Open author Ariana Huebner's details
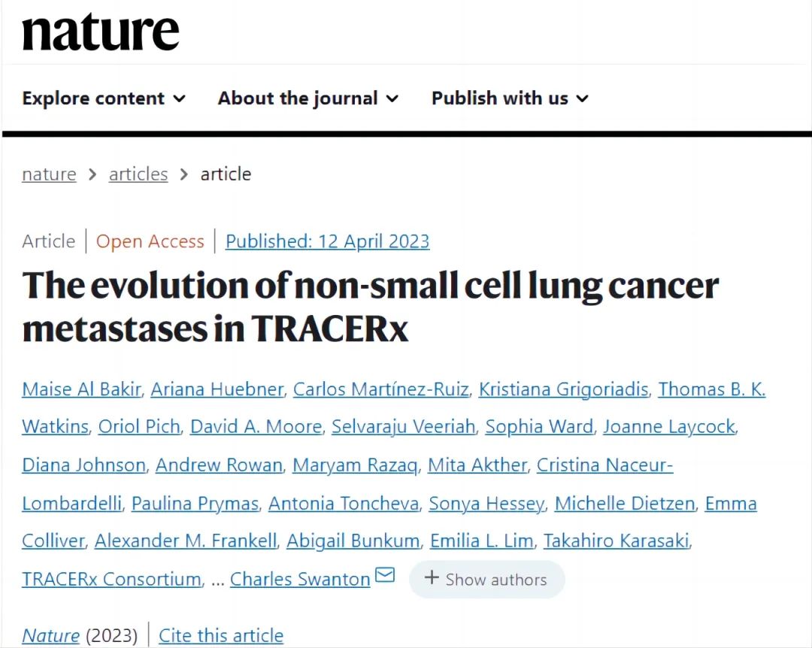 tap(217, 389)
